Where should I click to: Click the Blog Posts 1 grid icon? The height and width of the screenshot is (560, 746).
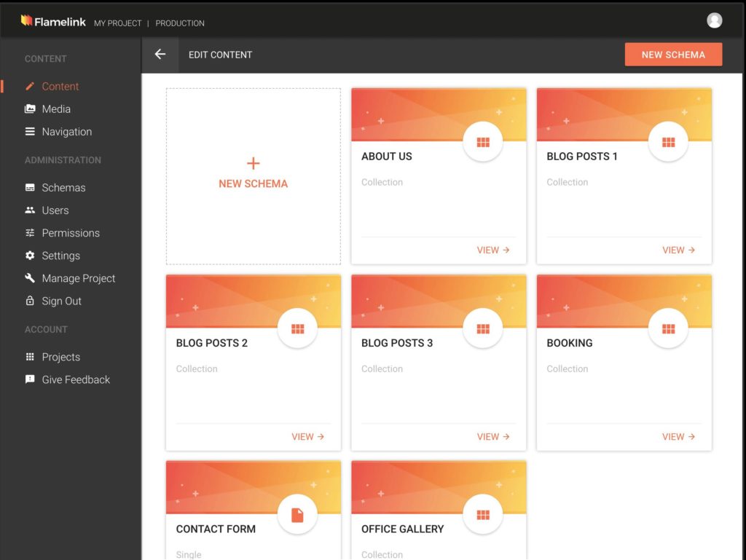point(668,142)
